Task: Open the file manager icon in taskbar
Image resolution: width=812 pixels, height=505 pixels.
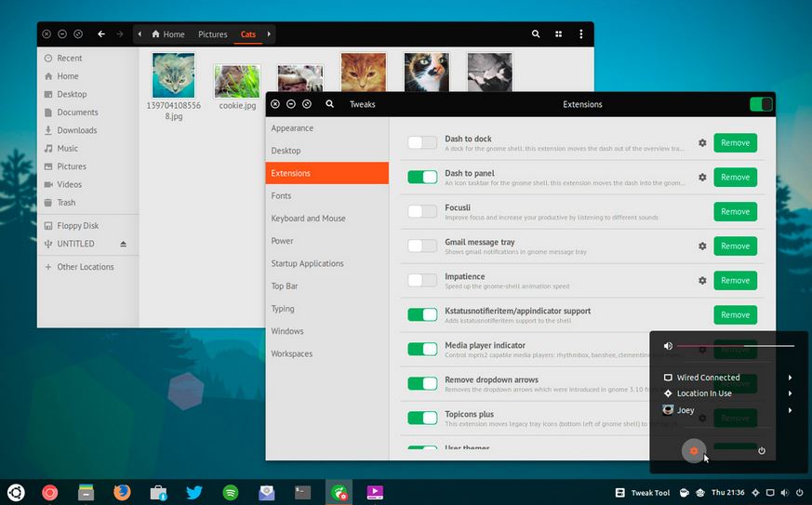Action: click(86, 492)
